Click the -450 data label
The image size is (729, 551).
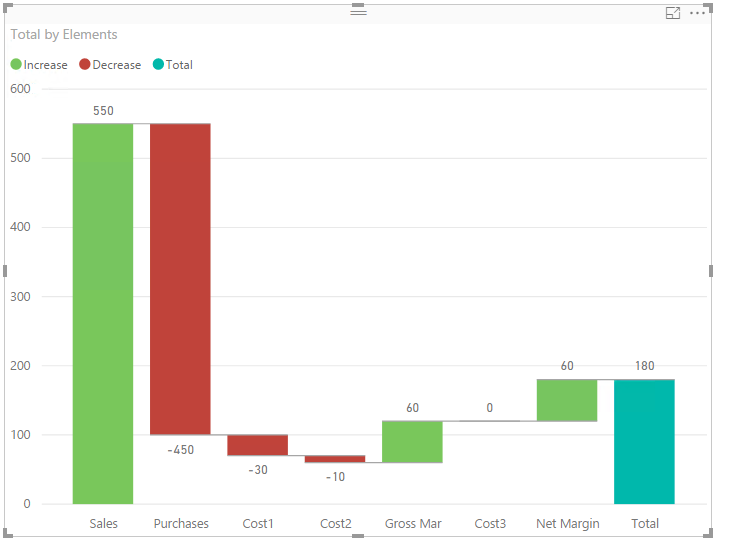(181, 450)
